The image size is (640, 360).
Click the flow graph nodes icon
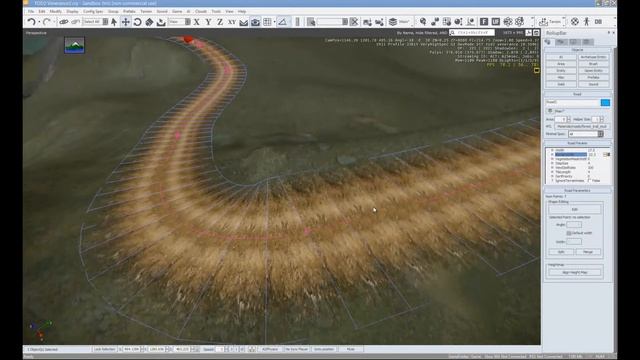(x=435, y=22)
